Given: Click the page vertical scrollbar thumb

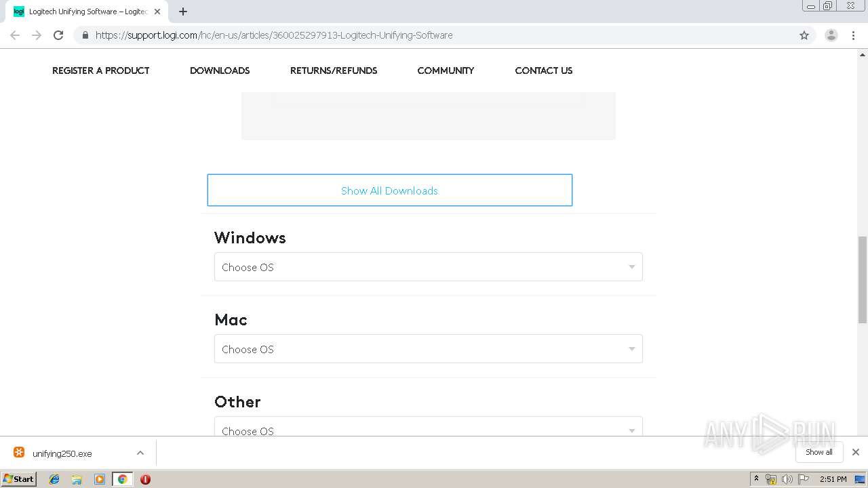Looking at the screenshot, I should click(863, 281).
